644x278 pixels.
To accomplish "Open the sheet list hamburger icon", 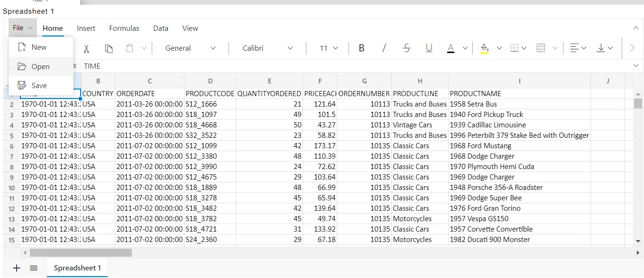I will [34, 268].
